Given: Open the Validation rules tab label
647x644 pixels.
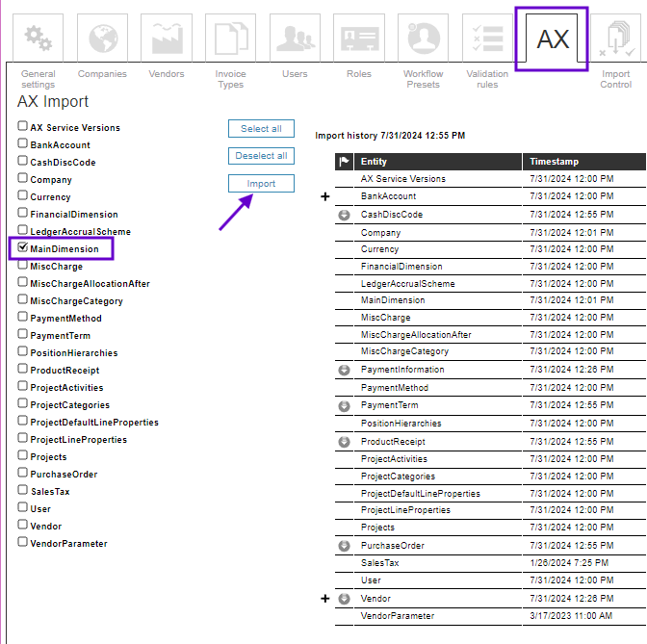Looking at the screenshot, I should coord(487,79).
